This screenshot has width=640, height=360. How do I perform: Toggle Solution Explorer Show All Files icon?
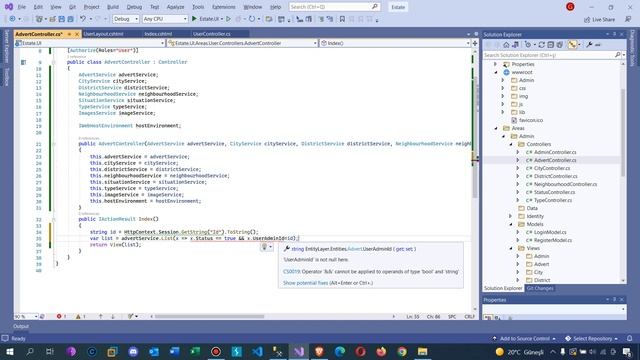click(560, 45)
